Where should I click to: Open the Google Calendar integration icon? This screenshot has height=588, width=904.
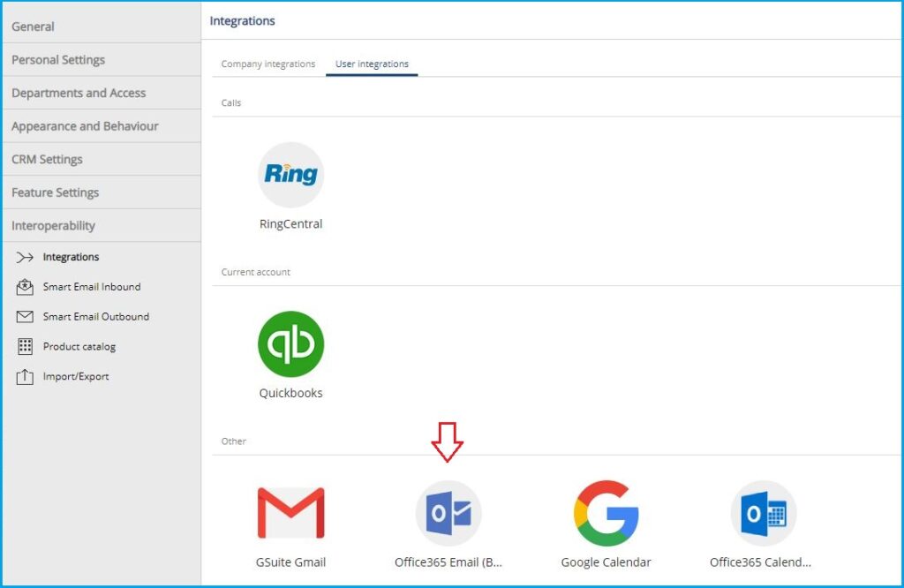point(606,513)
